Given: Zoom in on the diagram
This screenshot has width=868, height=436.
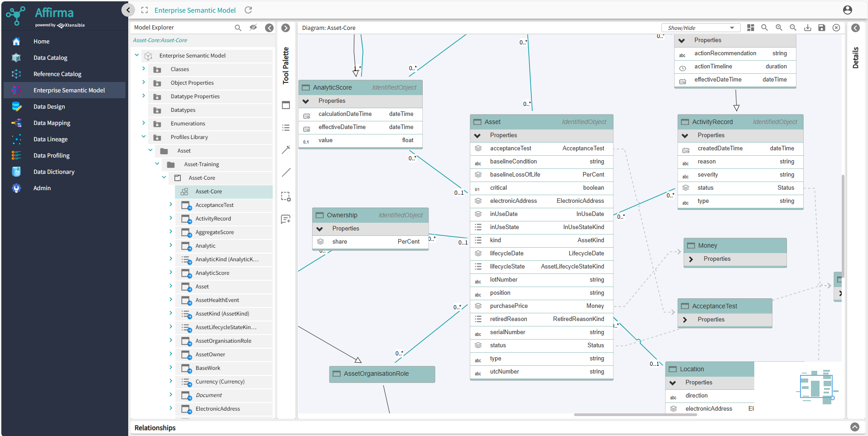Looking at the screenshot, I should pos(779,28).
